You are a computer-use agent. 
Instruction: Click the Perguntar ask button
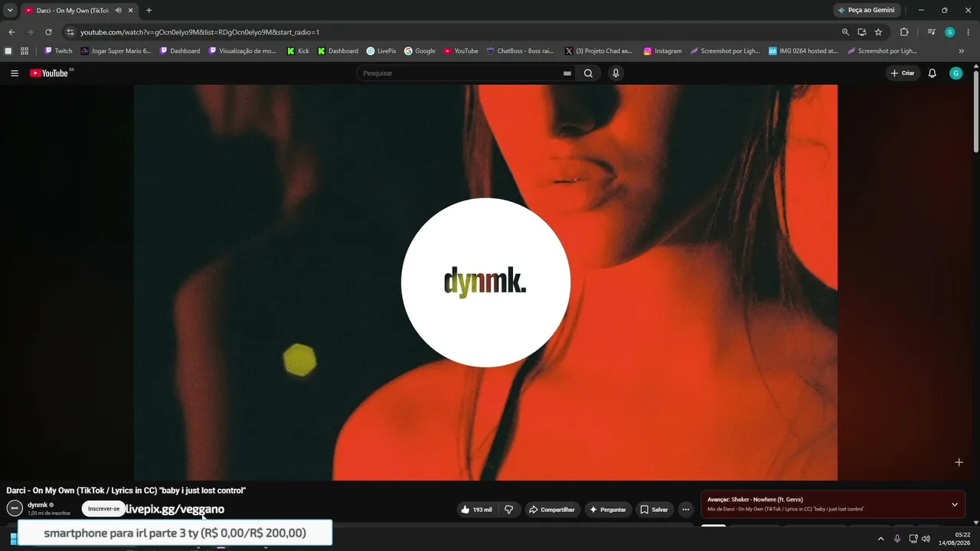(608, 510)
